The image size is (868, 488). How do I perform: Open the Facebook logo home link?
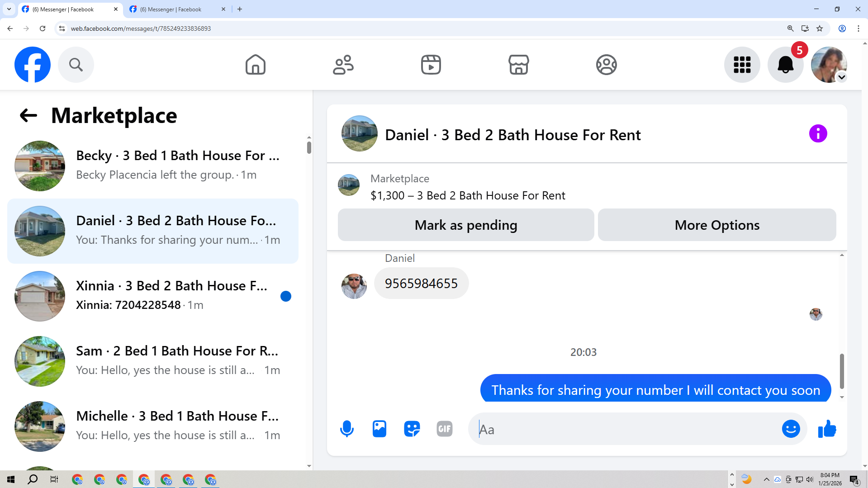[33, 65]
